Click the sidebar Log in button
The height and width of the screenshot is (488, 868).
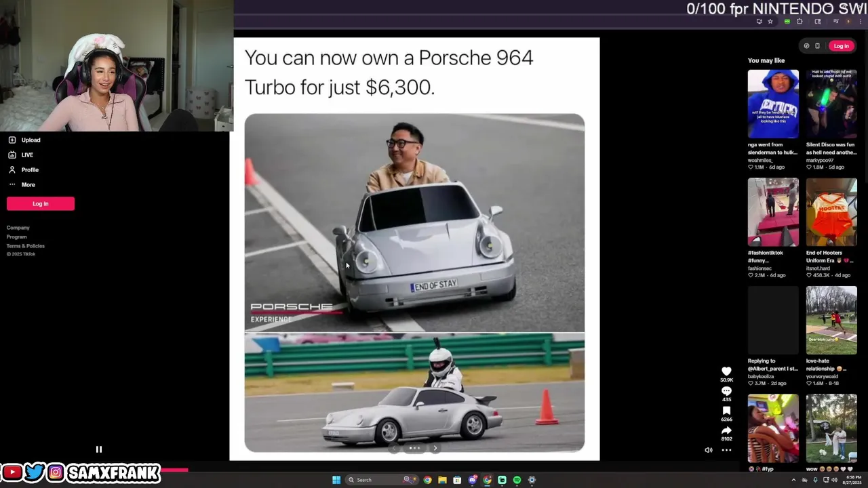click(41, 203)
